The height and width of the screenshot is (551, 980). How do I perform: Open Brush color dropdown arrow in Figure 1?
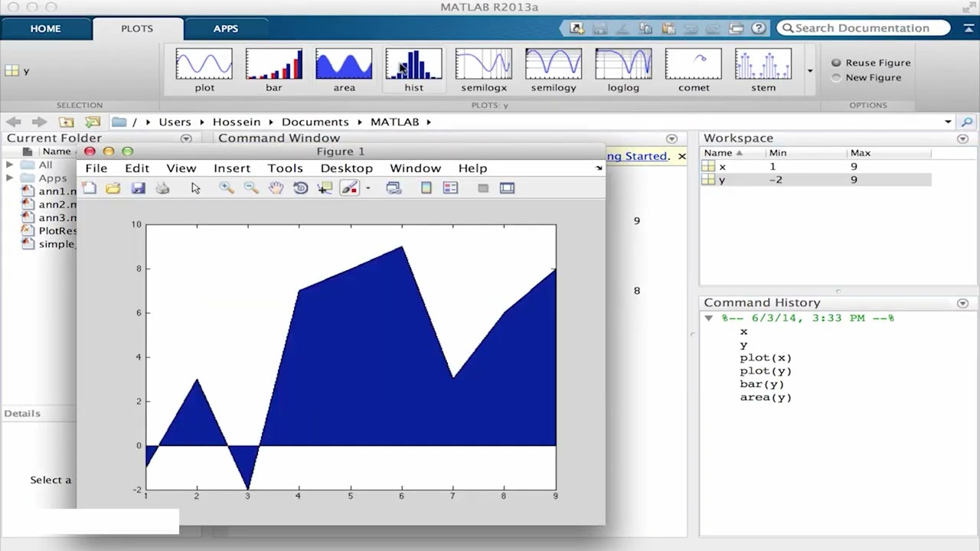367,188
